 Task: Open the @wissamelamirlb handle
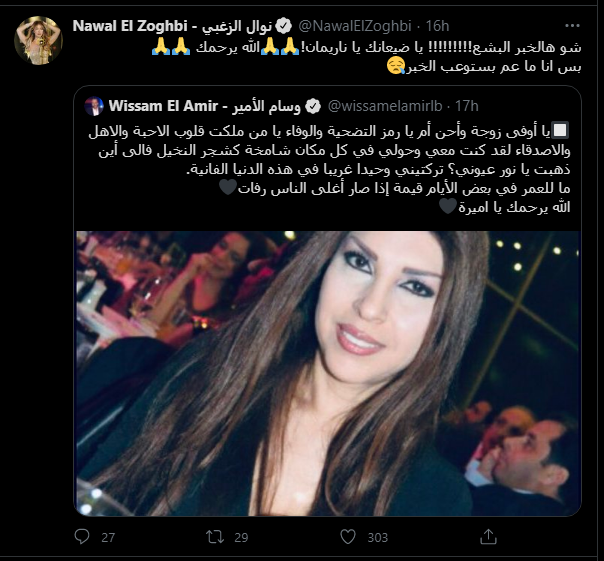[385, 106]
